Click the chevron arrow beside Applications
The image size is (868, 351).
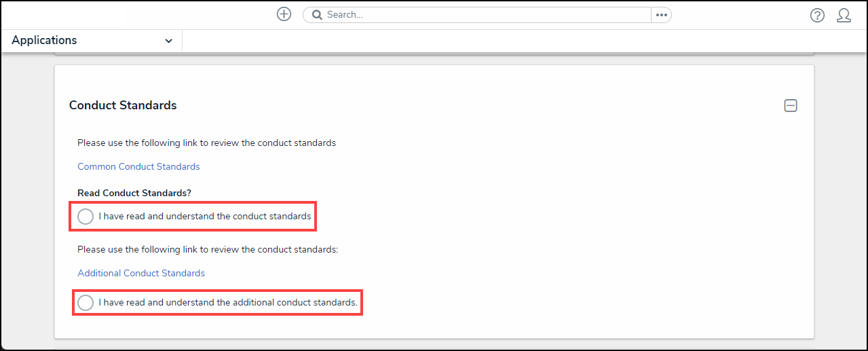click(169, 41)
